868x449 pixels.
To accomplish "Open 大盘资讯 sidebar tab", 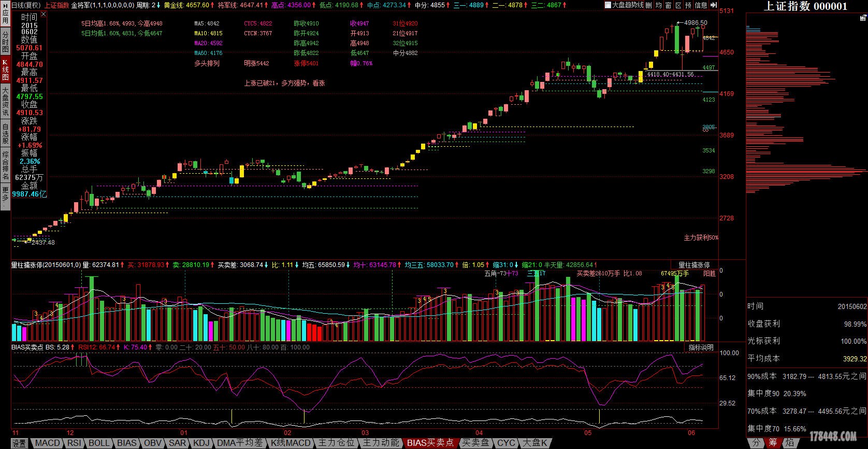I will 5,102.
